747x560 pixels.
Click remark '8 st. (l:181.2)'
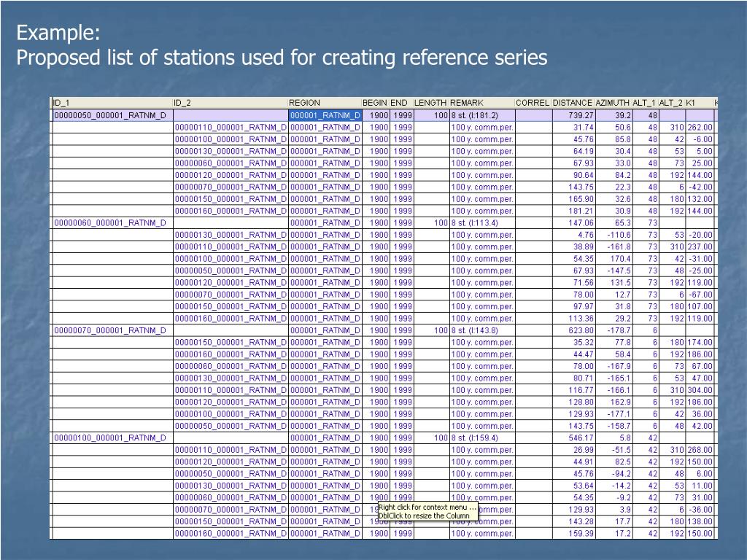tap(482, 115)
